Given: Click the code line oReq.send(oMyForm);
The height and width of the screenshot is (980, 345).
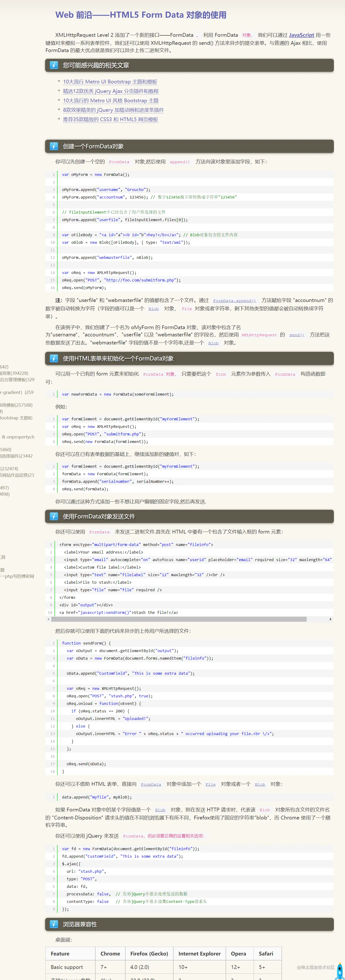Looking at the screenshot, I should click(84, 288).
